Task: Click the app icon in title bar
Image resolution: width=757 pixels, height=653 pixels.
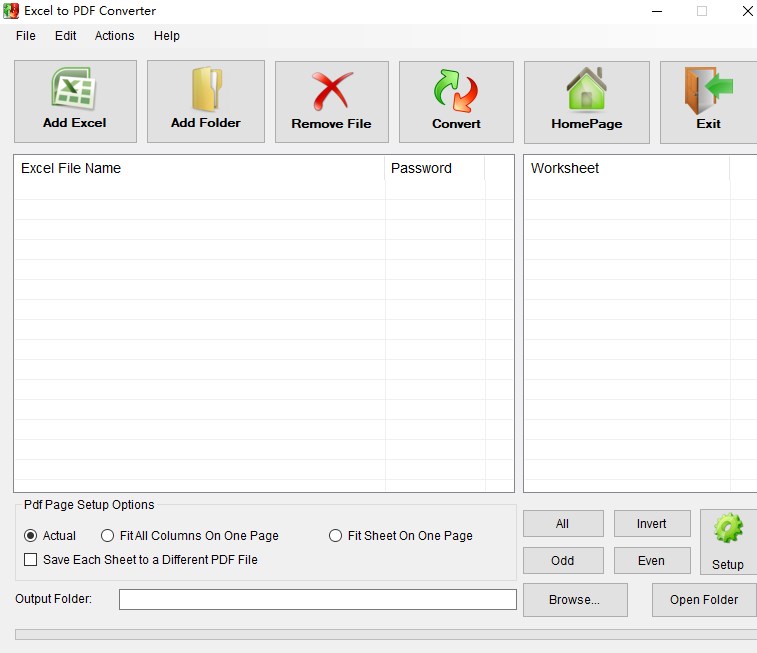Action: pyautogui.click(x=11, y=11)
